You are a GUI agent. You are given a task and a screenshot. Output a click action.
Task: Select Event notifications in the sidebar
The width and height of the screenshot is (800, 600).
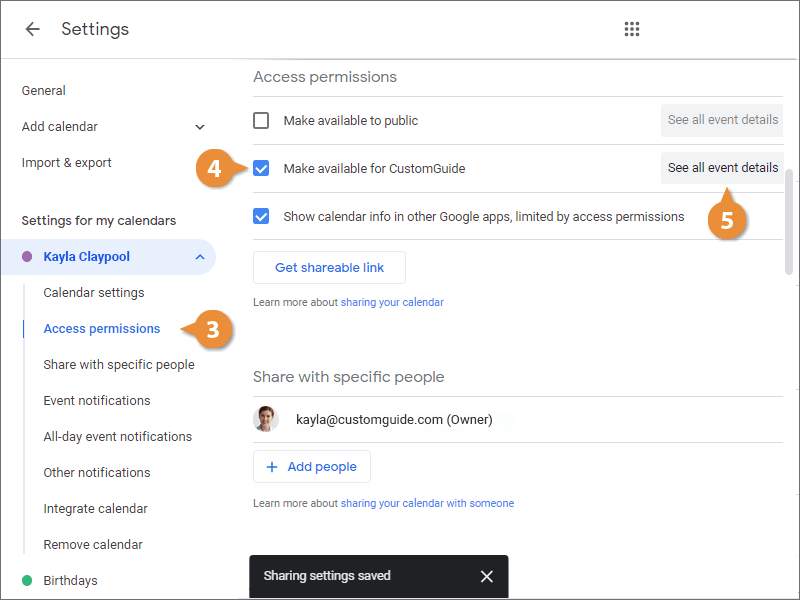click(x=97, y=401)
